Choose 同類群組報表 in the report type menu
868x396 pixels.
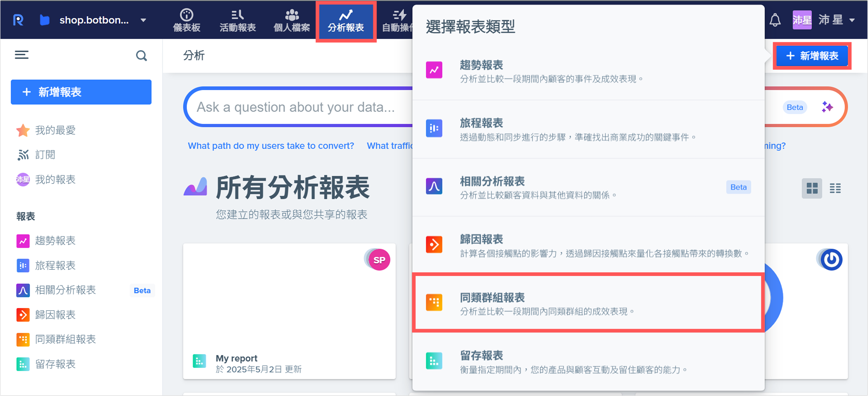[x=588, y=303]
